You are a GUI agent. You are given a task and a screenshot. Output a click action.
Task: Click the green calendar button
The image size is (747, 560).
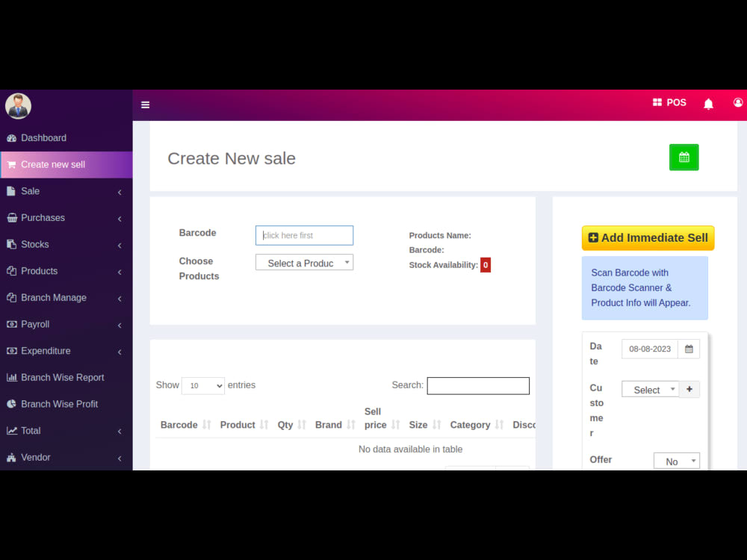click(684, 157)
